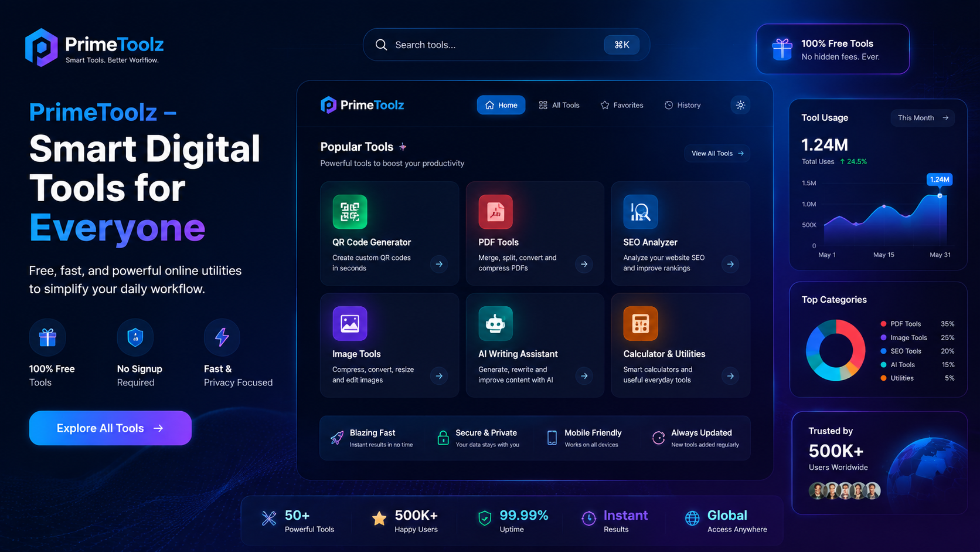Viewport: 980px width, 552px height.
Task: Click the red PDF Tools icon
Action: click(x=496, y=212)
